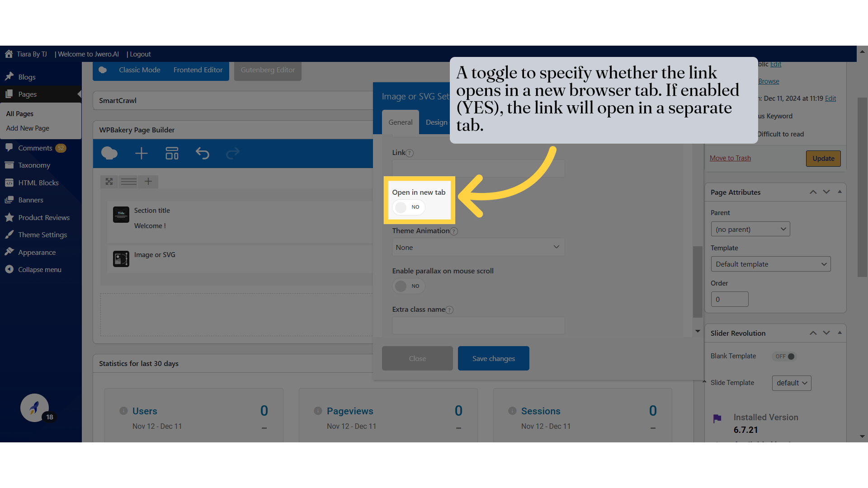Image resolution: width=868 pixels, height=488 pixels.
Task: Click the Extra class name input field
Action: [x=478, y=325]
